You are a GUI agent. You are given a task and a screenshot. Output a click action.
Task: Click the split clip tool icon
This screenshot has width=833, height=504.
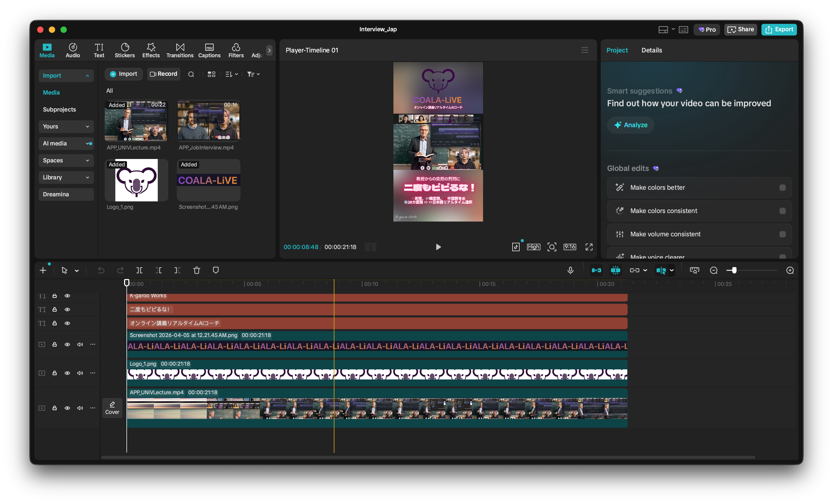(x=139, y=270)
